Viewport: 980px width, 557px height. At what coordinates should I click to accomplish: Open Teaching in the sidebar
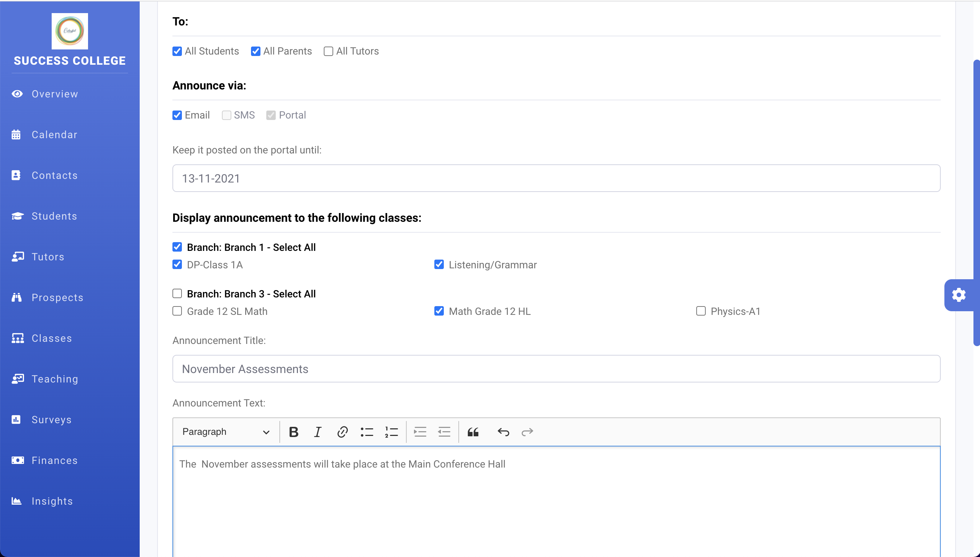click(55, 379)
